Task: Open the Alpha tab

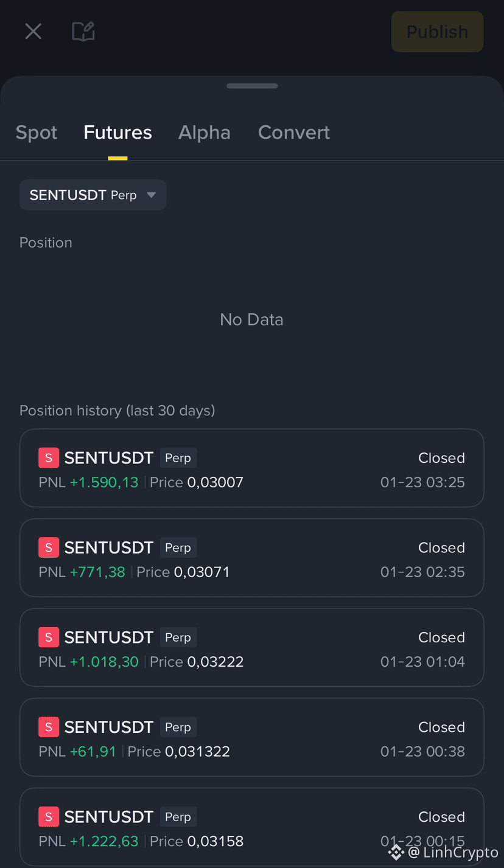Action: pyautogui.click(x=205, y=133)
